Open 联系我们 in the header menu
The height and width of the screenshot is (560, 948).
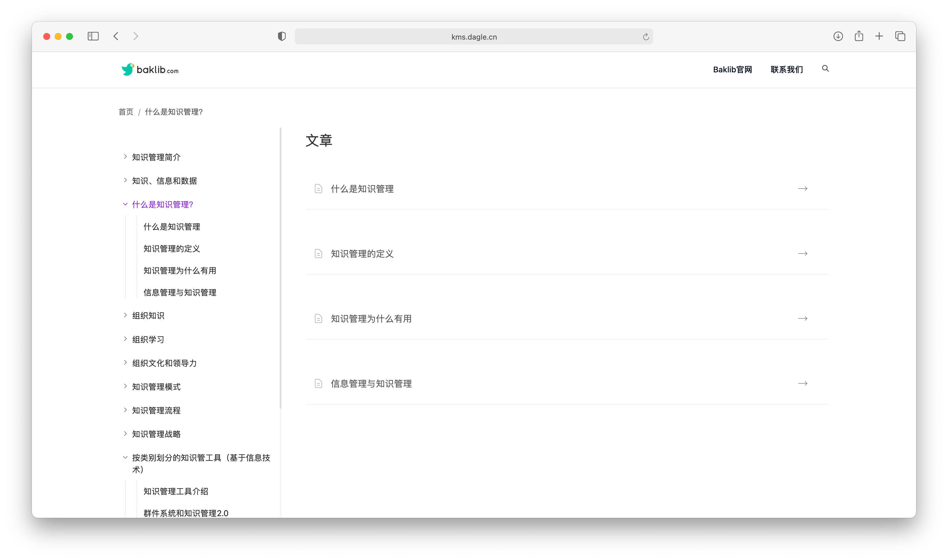click(786, 70)
